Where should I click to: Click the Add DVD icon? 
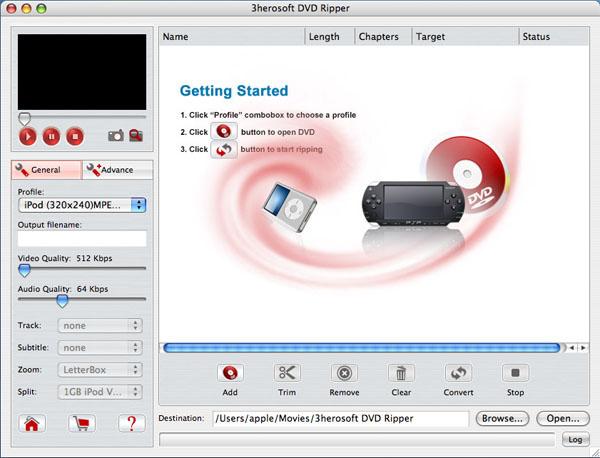(x=230, y=373)
